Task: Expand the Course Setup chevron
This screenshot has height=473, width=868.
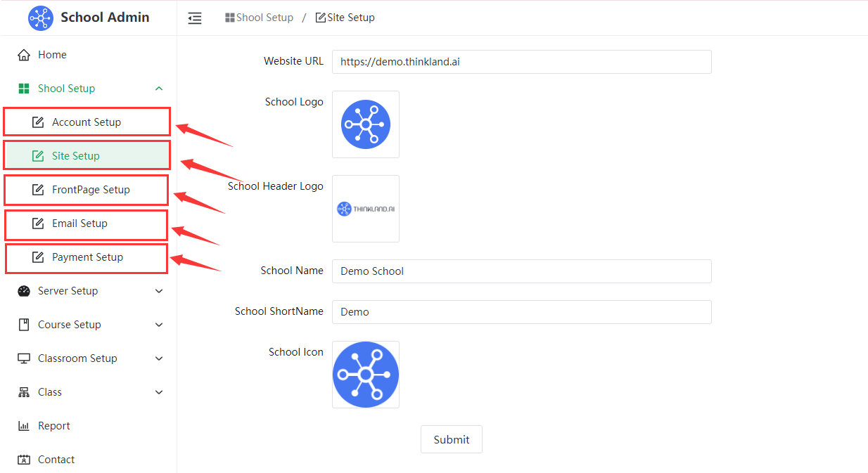Action: click(159, 325)
